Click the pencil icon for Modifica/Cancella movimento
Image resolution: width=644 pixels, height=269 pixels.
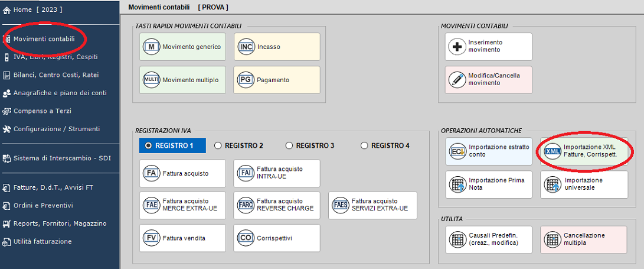coord(457,80)
